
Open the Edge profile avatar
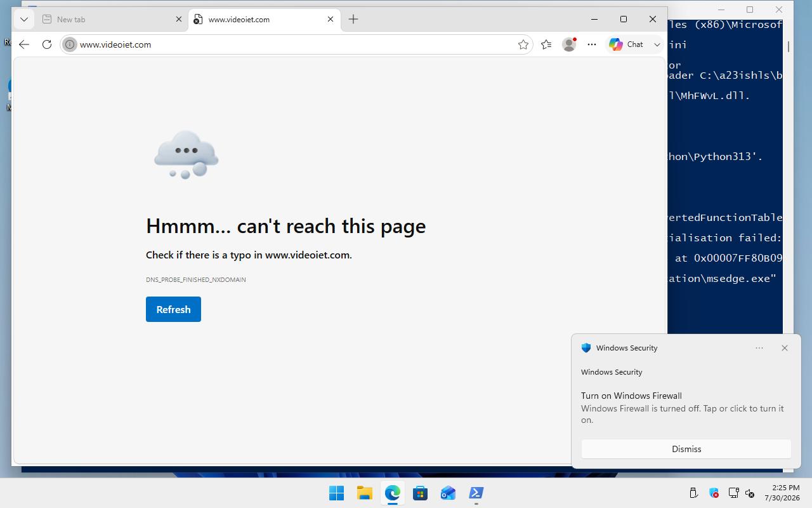click(x=569, y=44)
